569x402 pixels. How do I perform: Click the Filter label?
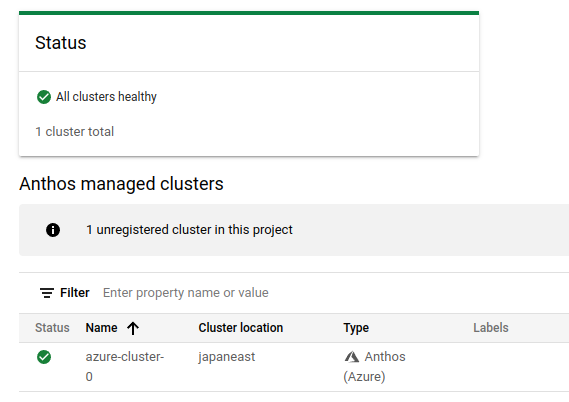point(75,293)
